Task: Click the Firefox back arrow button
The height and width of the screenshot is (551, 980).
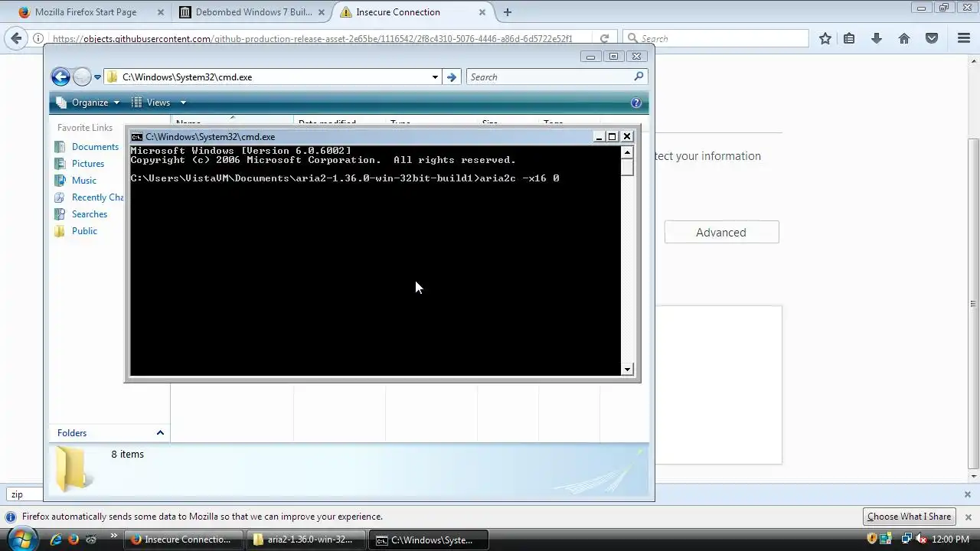Action: coord(17,38)
